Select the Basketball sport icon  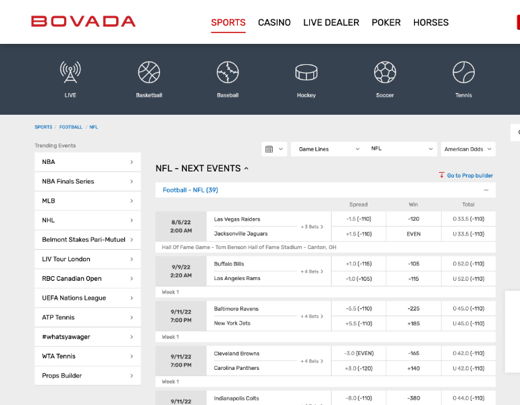click(149, 72)
